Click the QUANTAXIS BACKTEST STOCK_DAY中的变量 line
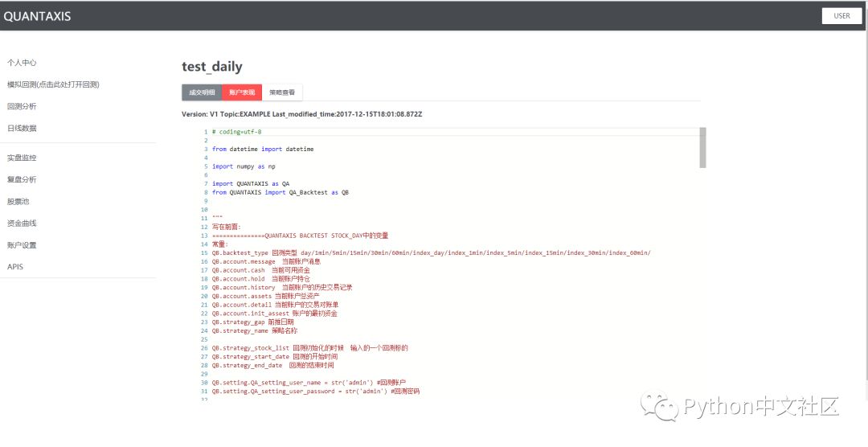 300,236
